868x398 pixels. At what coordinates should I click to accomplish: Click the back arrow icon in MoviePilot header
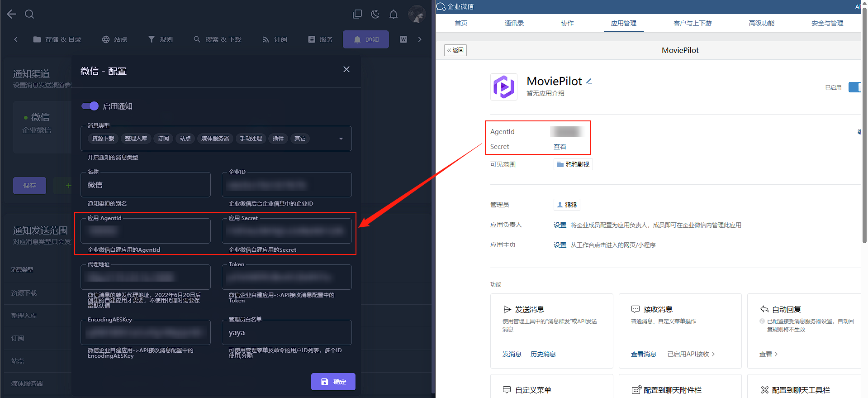[12, 14]
